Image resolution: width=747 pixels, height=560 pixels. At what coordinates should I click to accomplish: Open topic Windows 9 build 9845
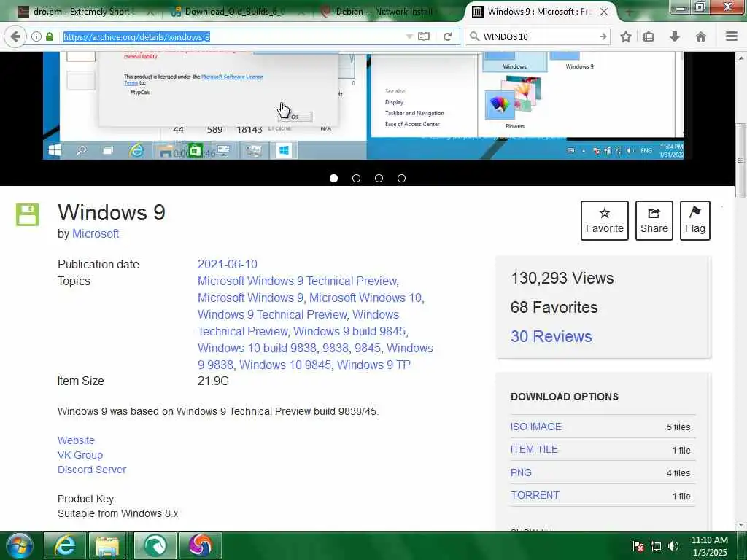pyautogui.click(x=349, y=331)
